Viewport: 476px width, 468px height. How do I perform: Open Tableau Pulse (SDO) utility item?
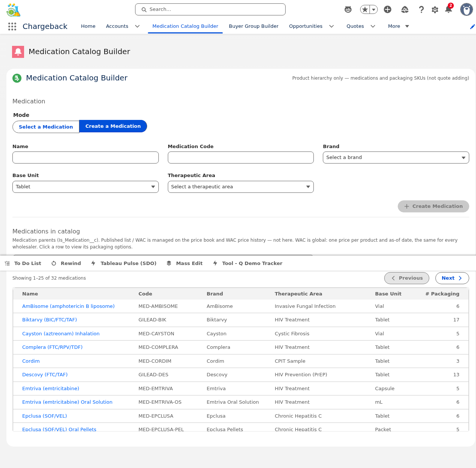point(124,263)
